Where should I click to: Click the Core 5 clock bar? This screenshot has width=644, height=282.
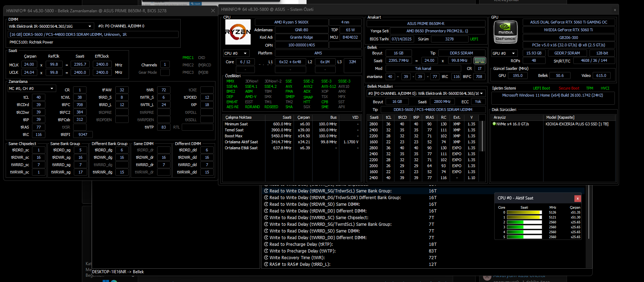pyautogui.click(x=524, y=237)
